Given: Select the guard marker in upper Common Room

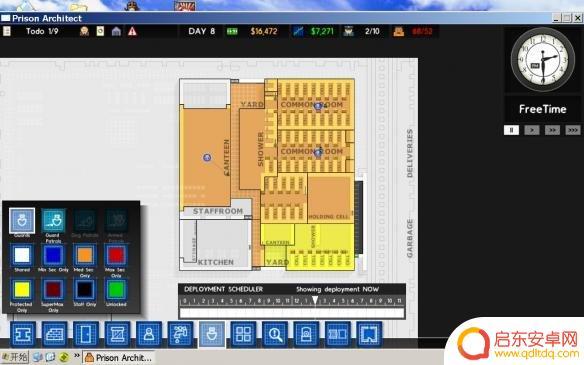Looking at the screenshot, I should tap(318, 106).
